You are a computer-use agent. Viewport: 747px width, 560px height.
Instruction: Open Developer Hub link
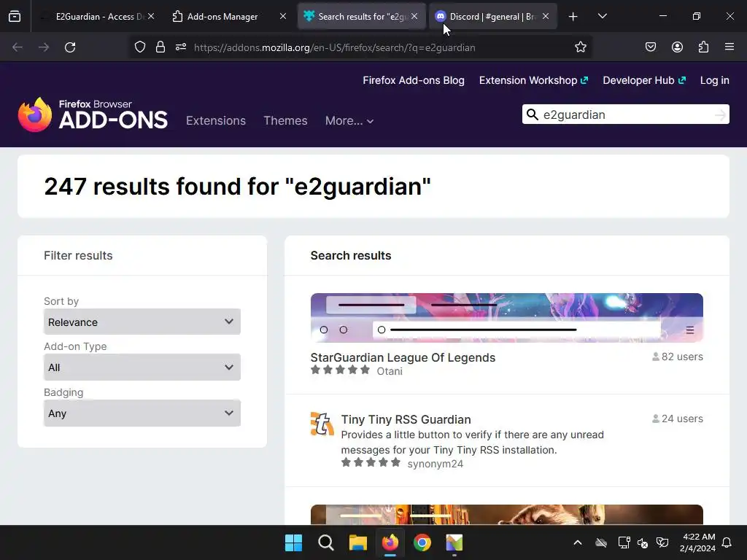tap(644, 80)
